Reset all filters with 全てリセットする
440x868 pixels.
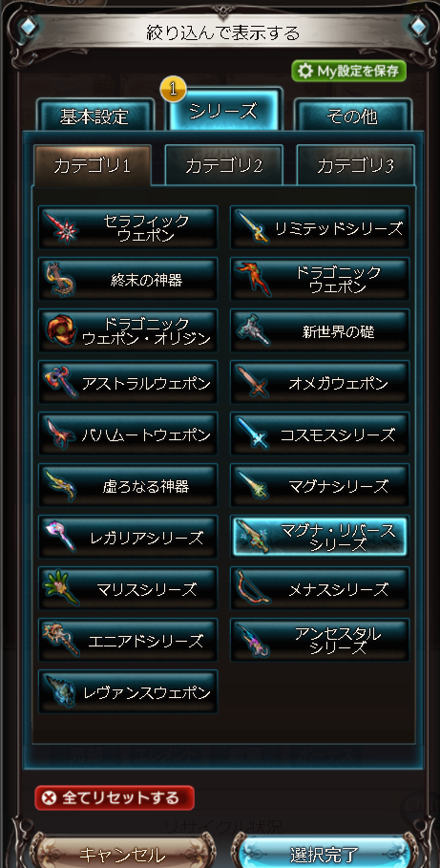pos(115,797)
